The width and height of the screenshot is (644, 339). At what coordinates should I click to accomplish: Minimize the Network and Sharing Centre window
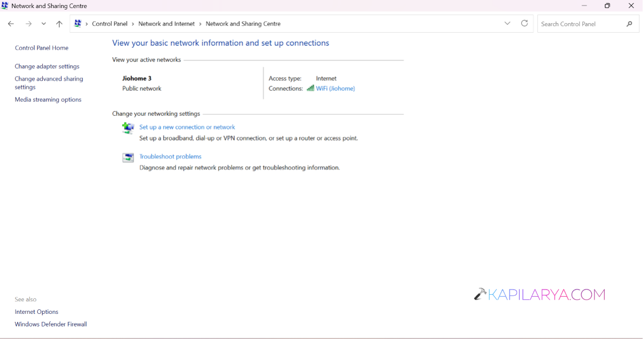click(x=584, y=6)
